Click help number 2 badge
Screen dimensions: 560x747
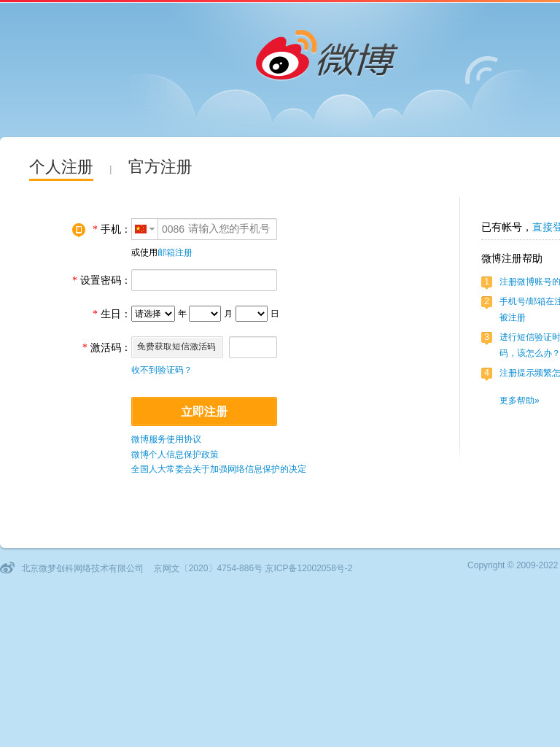pos(486,301)
